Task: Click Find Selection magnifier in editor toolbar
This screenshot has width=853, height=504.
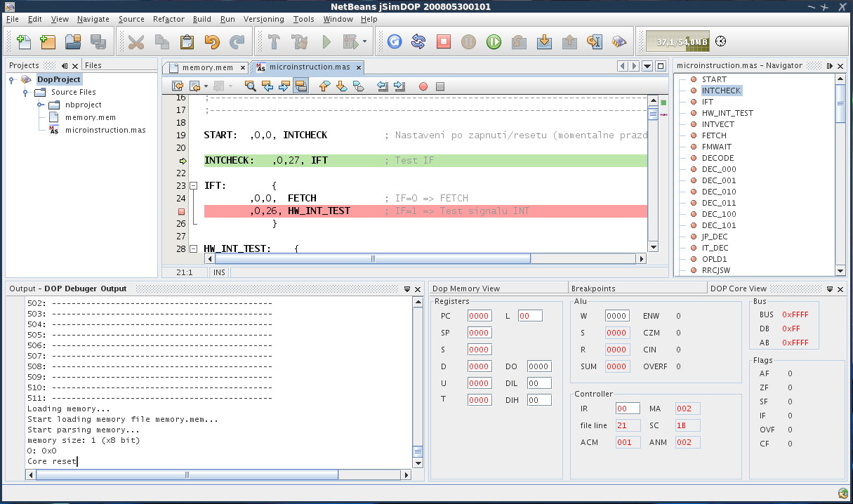Action: point(251,86)
